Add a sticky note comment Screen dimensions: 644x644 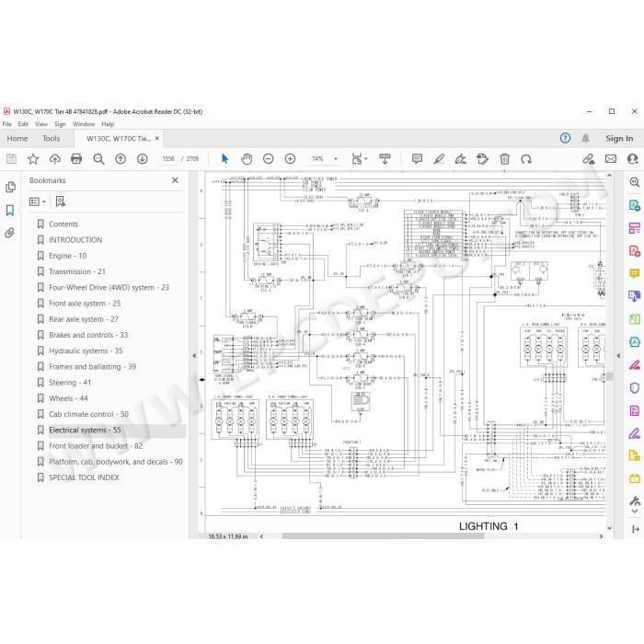pos(417,159)
